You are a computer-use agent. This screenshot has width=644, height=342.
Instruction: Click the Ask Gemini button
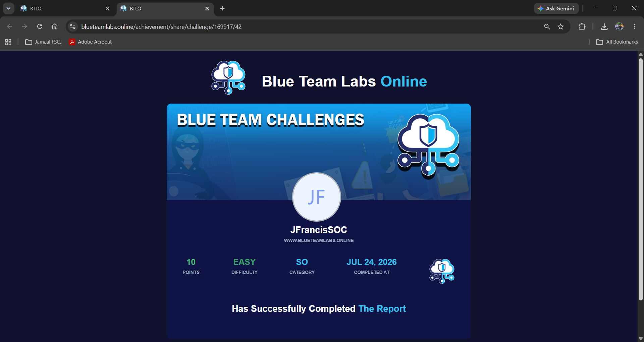pos(556,9)
